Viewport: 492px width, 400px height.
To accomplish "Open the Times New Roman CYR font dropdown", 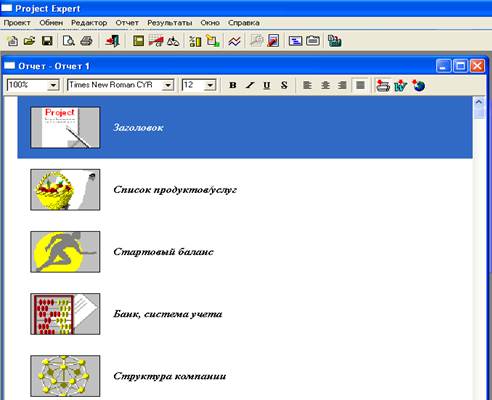I will [168, 85].
